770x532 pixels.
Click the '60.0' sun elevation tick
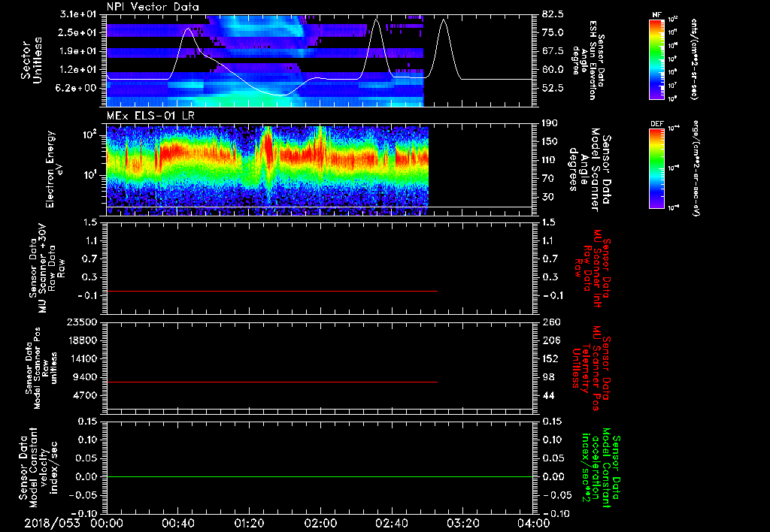[x=553, y=70]
